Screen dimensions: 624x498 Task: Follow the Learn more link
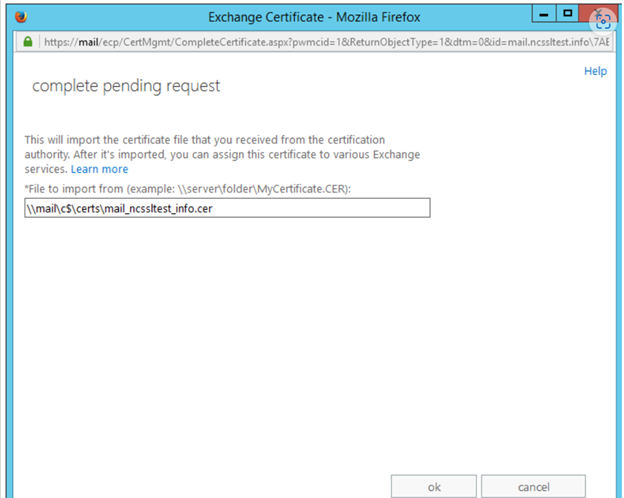click(x=99, y=169)
